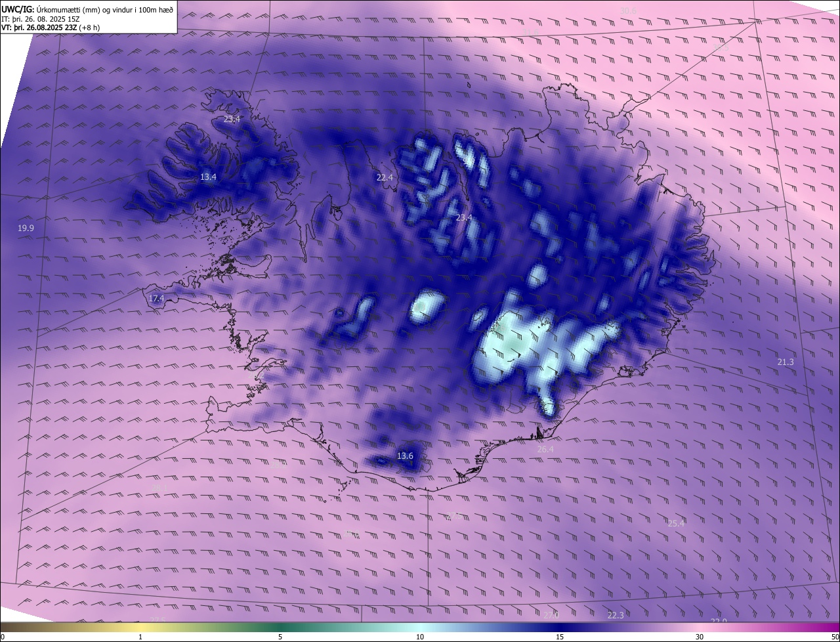The image size is (840, 642).
Task: Click the colour scale tick label 30
Action: click(x=700, y=637)
